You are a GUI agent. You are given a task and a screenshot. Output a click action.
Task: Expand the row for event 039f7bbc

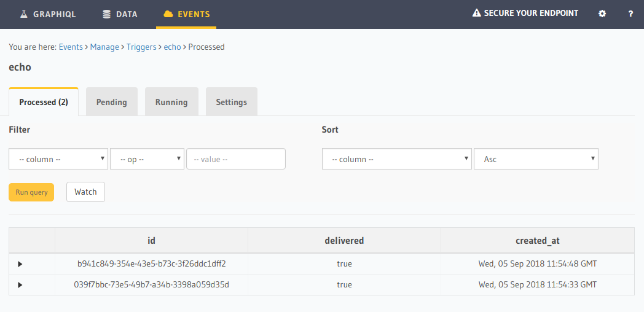[20, 285]
